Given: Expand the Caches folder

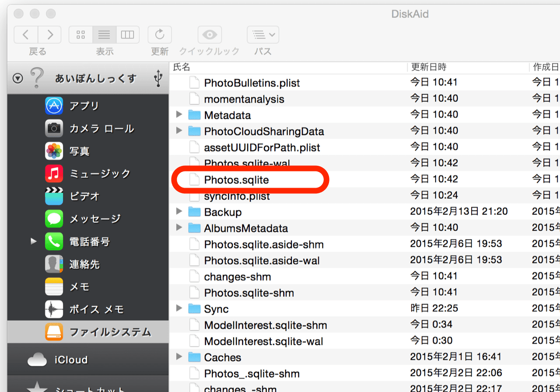Looking at the screenshot, I should [178, 357].
